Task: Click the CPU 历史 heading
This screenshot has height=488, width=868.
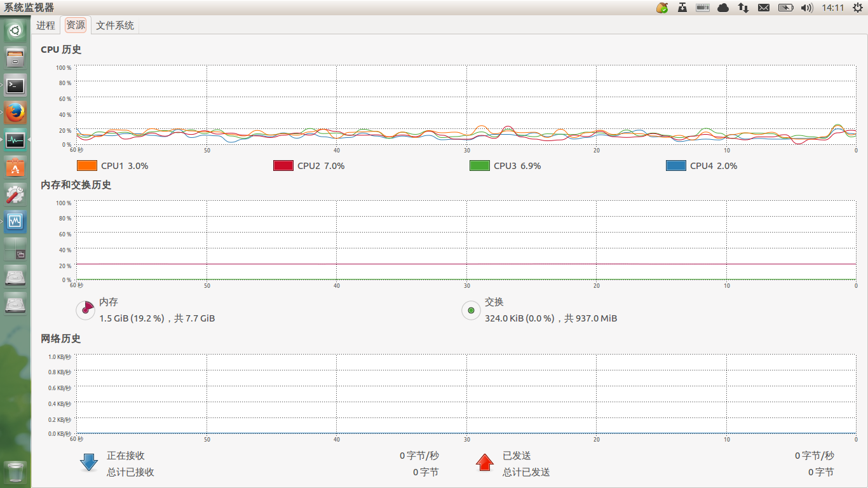Action: (x=61, y=50)
